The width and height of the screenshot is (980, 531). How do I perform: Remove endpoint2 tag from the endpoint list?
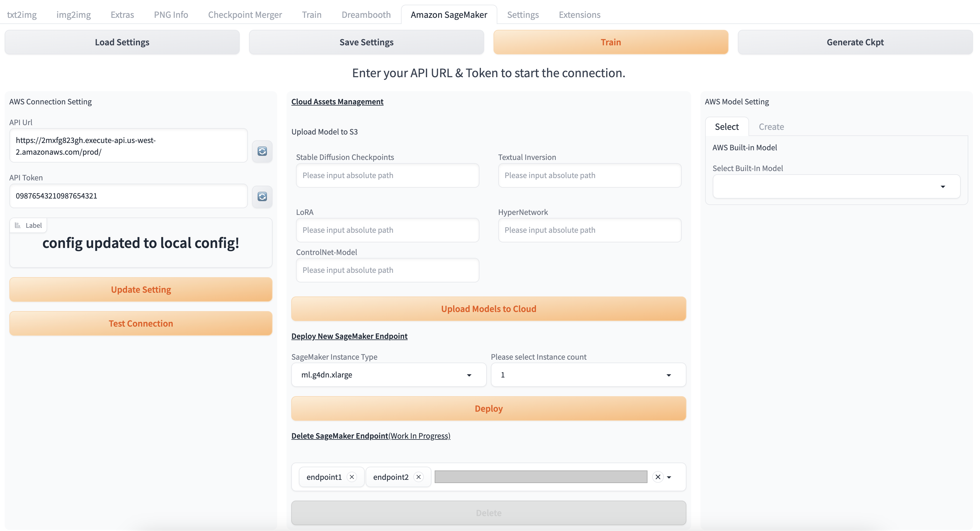coord(419,477)
